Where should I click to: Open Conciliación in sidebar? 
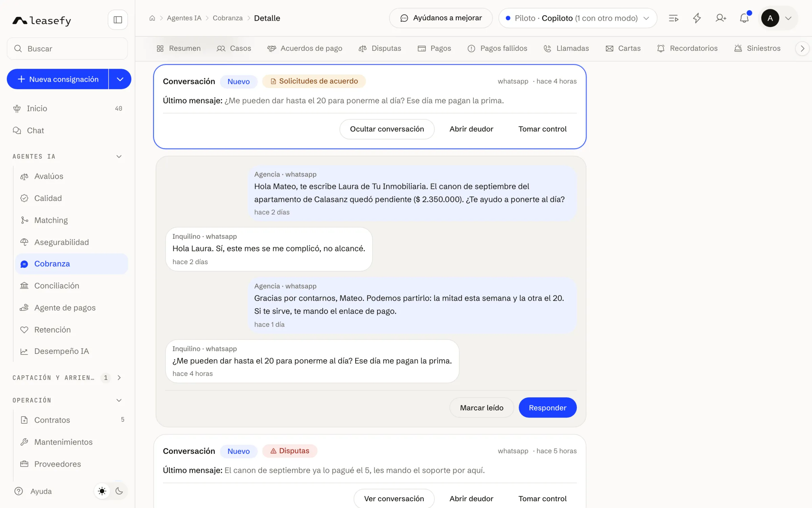coord(71,286)
